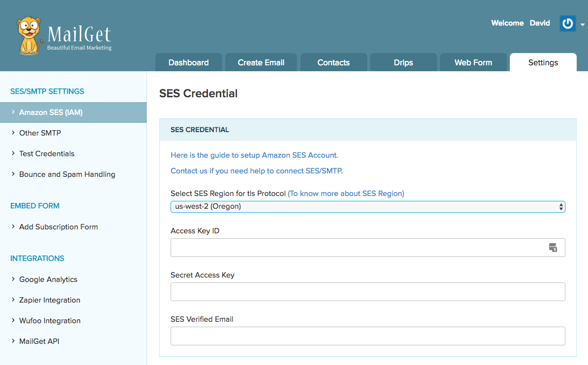Open the Create Email tab
The height and width of the screenshot is (365, 588).
(261, 62)
